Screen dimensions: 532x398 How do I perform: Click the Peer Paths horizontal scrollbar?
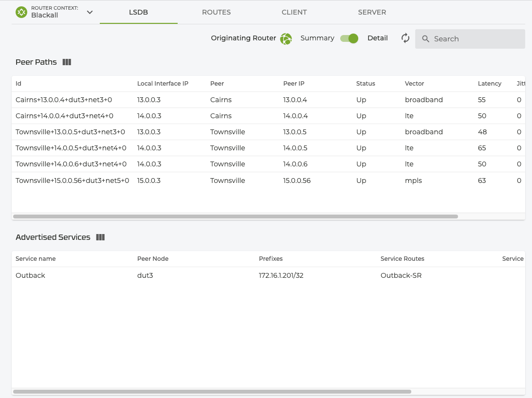[236, 216]
